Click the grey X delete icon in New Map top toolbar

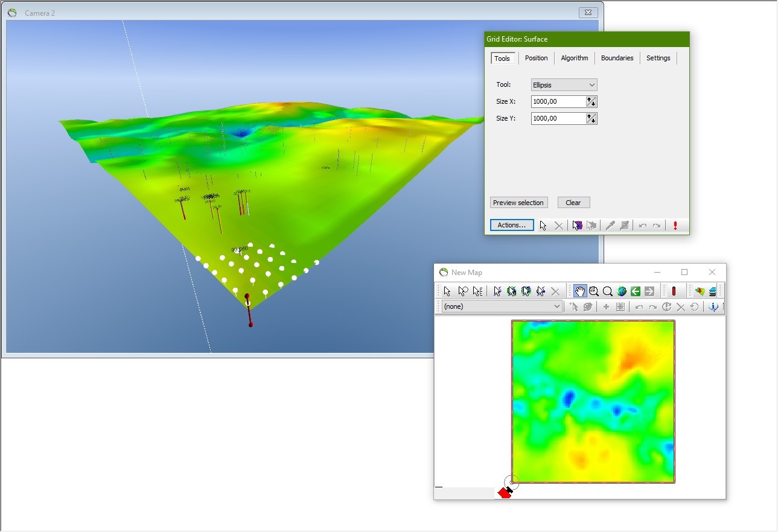click(555, 291)
